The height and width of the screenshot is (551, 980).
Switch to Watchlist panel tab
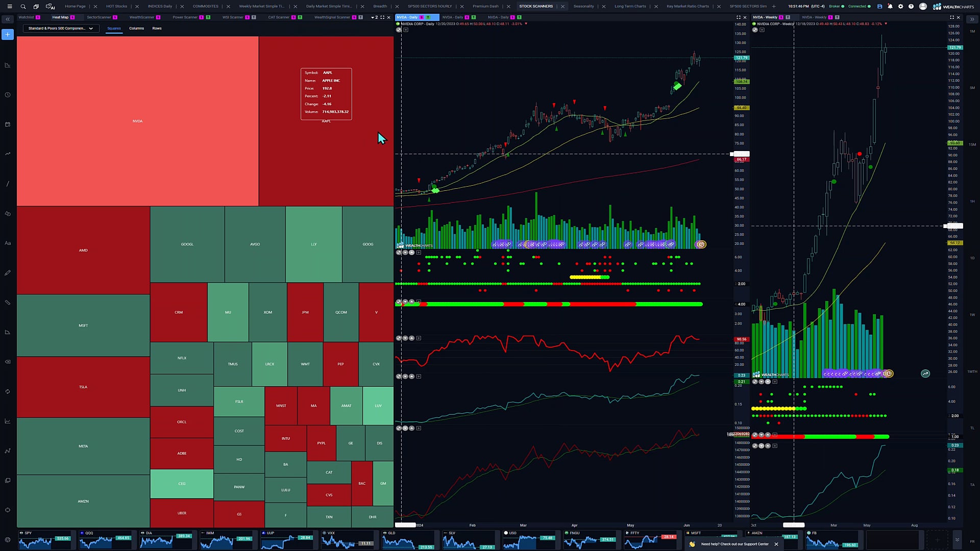26,17
